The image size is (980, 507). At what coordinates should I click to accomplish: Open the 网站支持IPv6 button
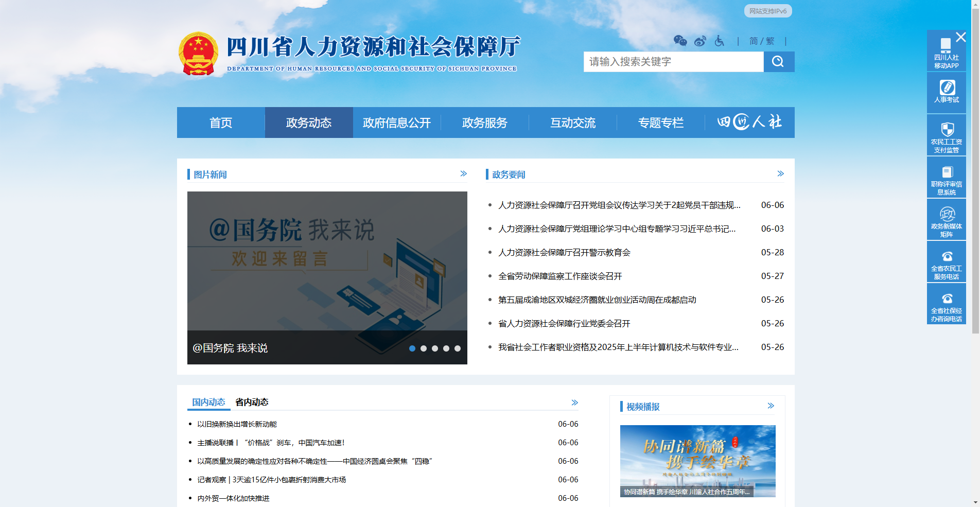tap(767, 10)
